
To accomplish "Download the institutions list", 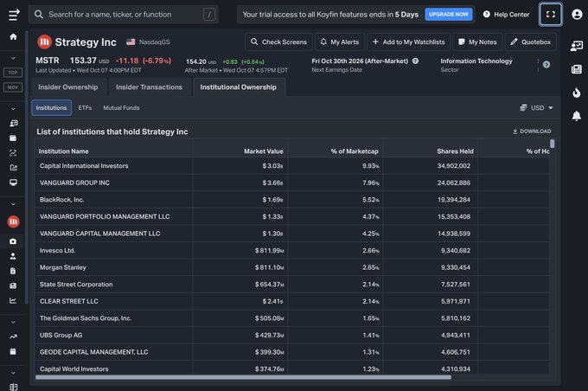I will (x=532, y=131).
